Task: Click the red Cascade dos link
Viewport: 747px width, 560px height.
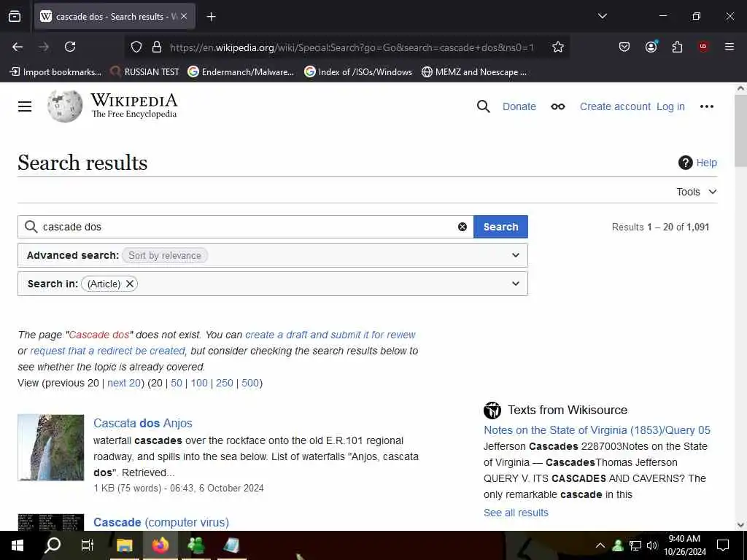Action: click(99, 335)
